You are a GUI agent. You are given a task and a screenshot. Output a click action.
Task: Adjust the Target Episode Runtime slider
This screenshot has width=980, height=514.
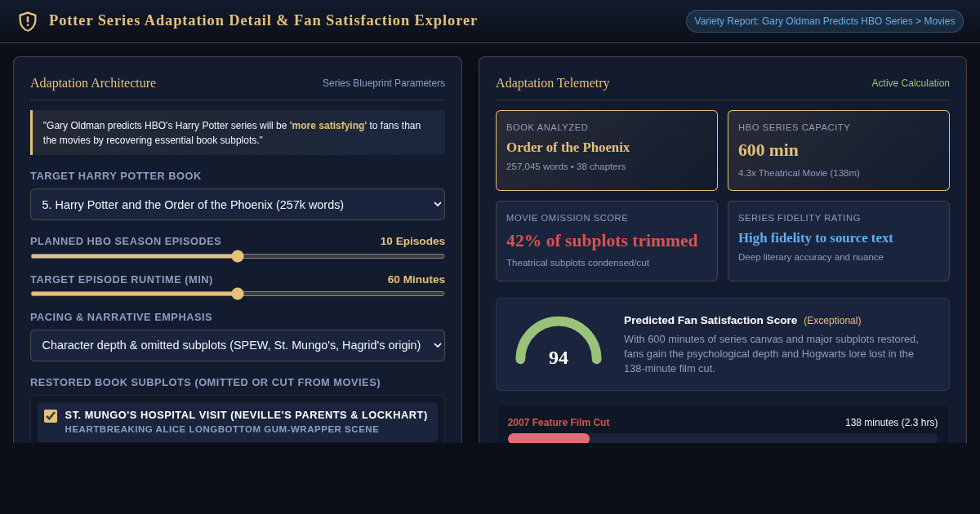pyautogui.click(x=238, y=294)
